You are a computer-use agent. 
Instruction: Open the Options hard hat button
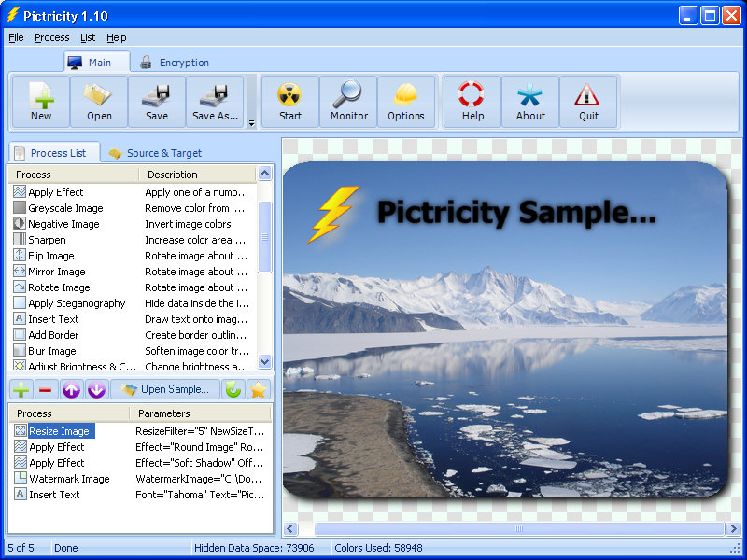[x=406, y=102]
